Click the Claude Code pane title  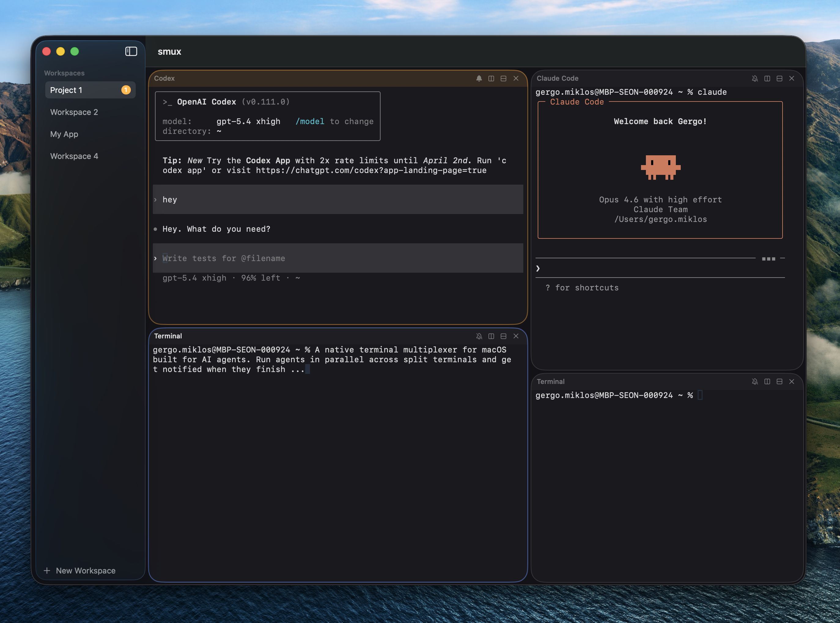(557, 79)
